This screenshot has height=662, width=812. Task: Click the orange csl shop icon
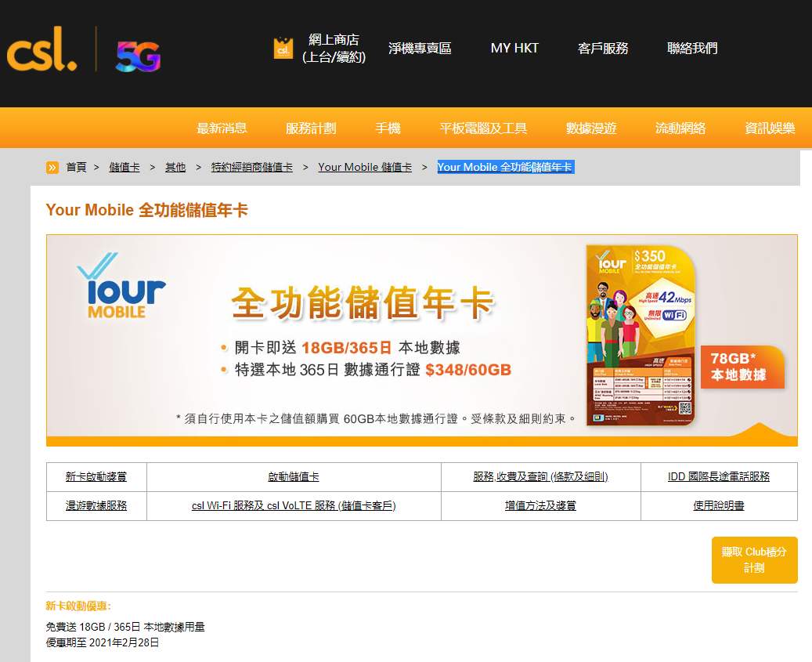point(283,48)
